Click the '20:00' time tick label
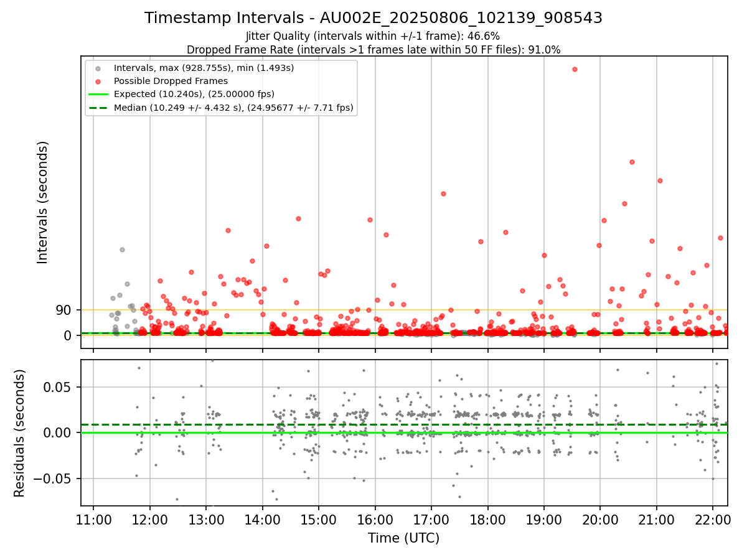Image resolution: width=747 pixels, height=560 pixels. pyautogui.click(x=601, y=519)
